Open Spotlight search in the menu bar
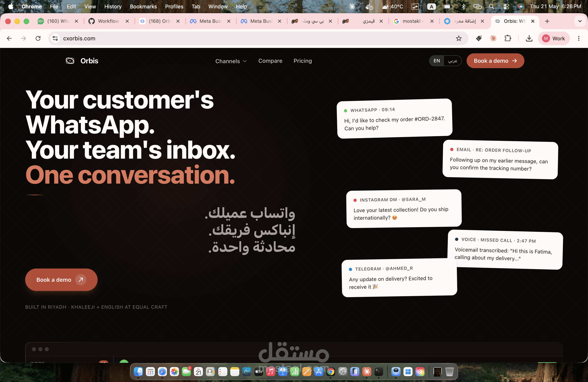The width and height of the screenshot is (588, 382). pos(491,6)
